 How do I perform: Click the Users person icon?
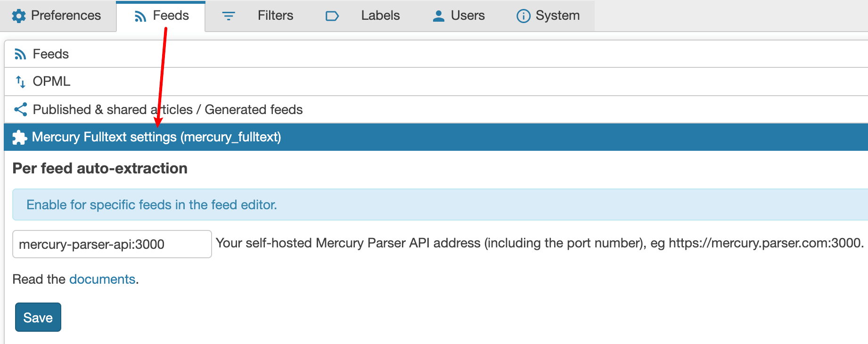[439, 16]
